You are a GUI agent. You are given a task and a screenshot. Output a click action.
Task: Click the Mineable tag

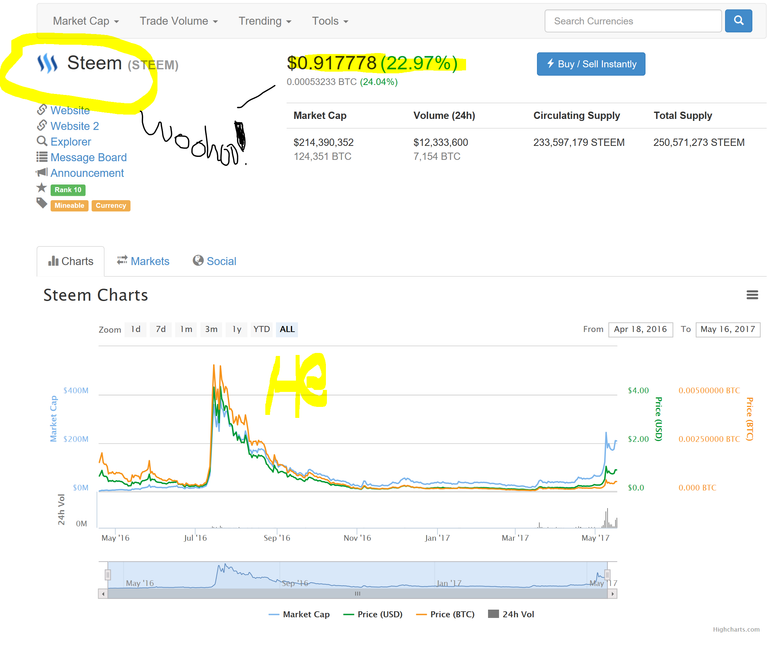pos(69,205)
